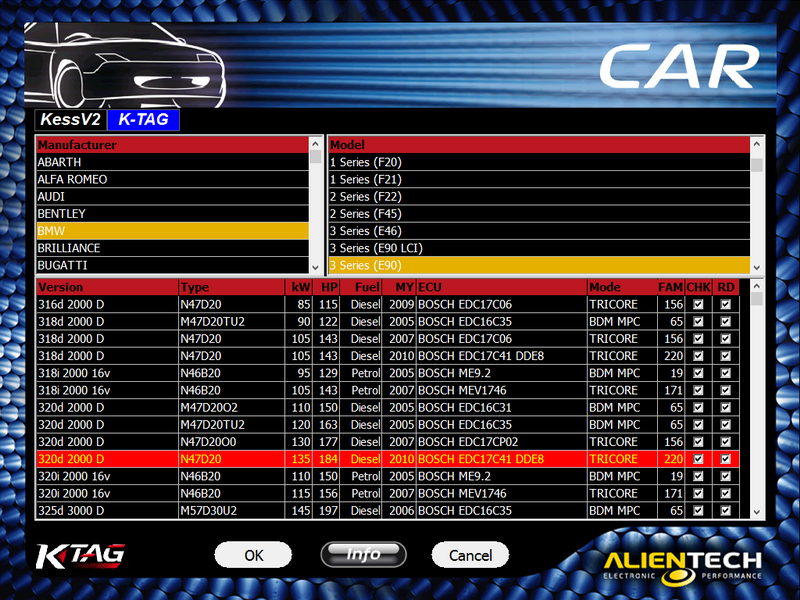Select 318d row with BOSCH EDC17C06 ECU
Viewport: 800px width, 600px height.
pyautogui.click(x=388, y=339)
